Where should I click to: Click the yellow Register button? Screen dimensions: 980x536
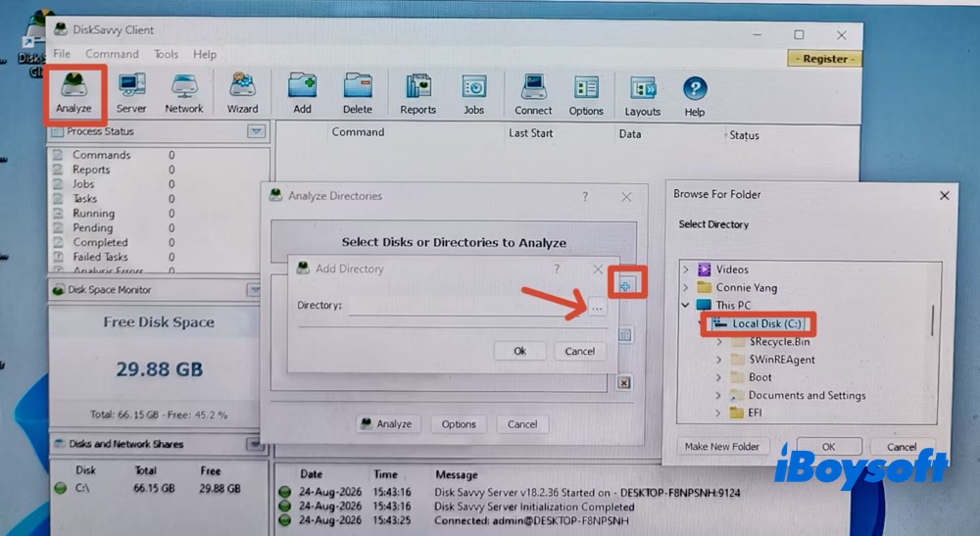coord(825,59)
